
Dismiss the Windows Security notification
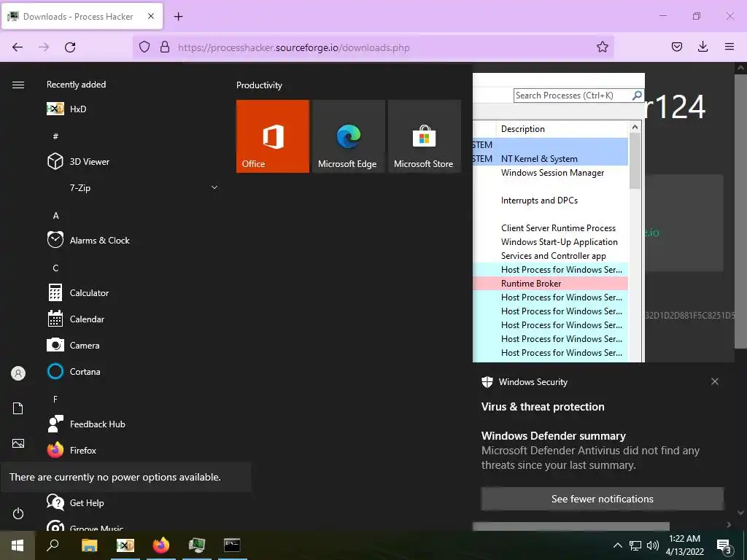click(715, 381)
